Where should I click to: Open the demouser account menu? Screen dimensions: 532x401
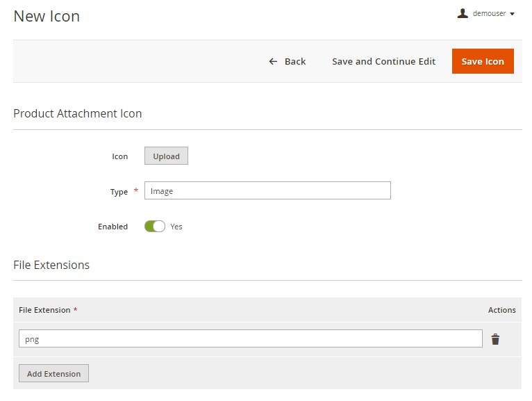[489, 13]
